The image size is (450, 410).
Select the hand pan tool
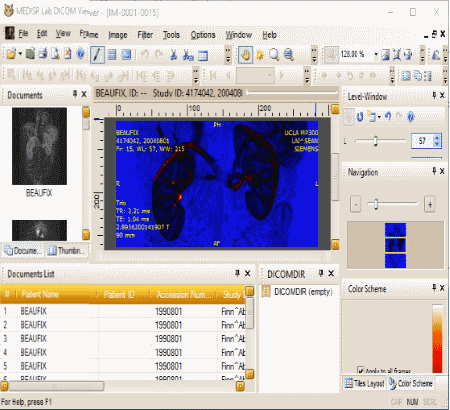(x=245, y=55)
